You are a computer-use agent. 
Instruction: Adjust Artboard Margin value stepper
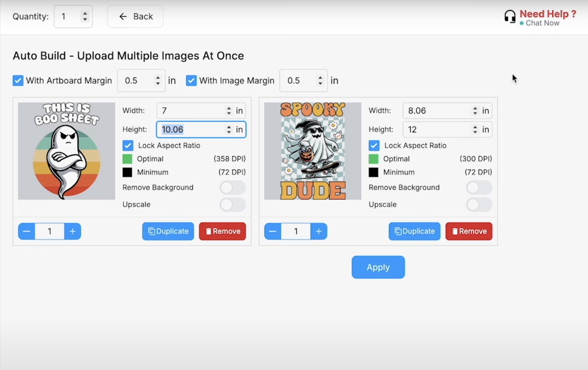pyautogui.click(x=158, y=81)
